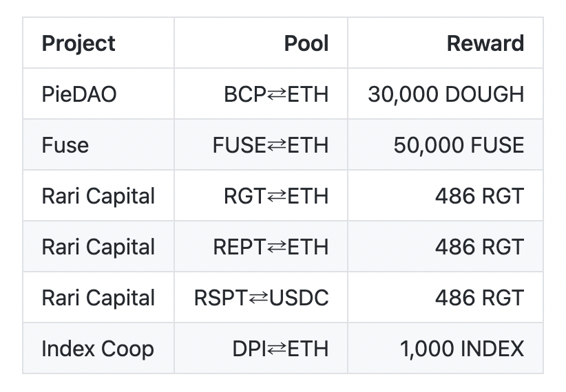Click the Index Coop project cell

[98, 349]
